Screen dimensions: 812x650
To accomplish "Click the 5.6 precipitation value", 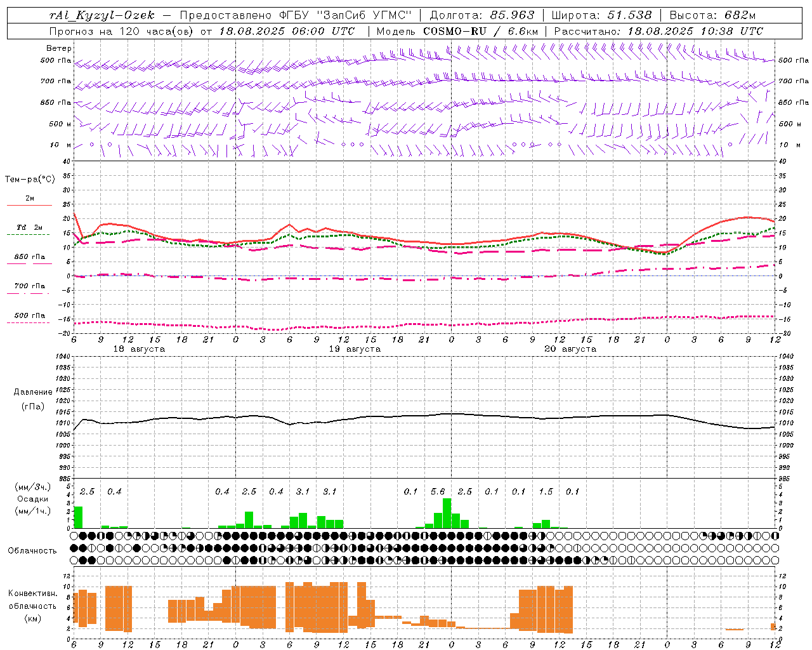I will 438,491.
